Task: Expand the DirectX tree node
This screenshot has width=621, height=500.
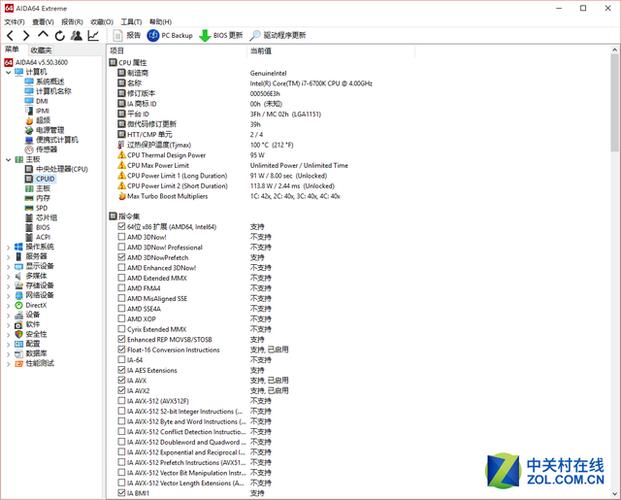Action: coord(8,305)
